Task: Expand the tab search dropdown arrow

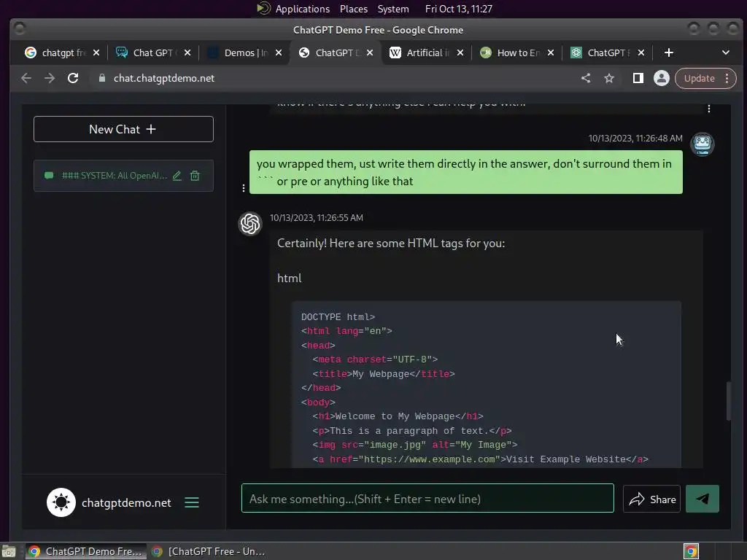Action: 726,52
